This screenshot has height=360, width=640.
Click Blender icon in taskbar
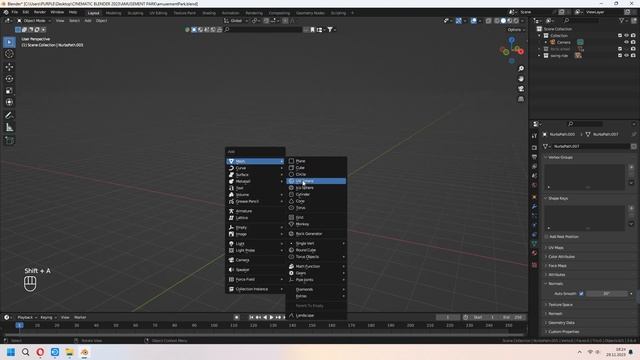(x=84, y=352)
